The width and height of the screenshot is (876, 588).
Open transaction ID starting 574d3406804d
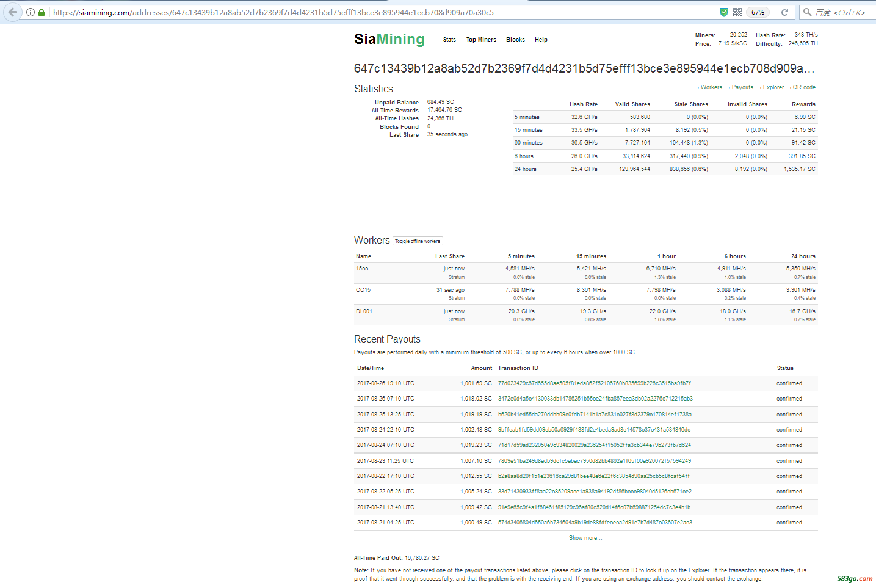coord(595,523)
